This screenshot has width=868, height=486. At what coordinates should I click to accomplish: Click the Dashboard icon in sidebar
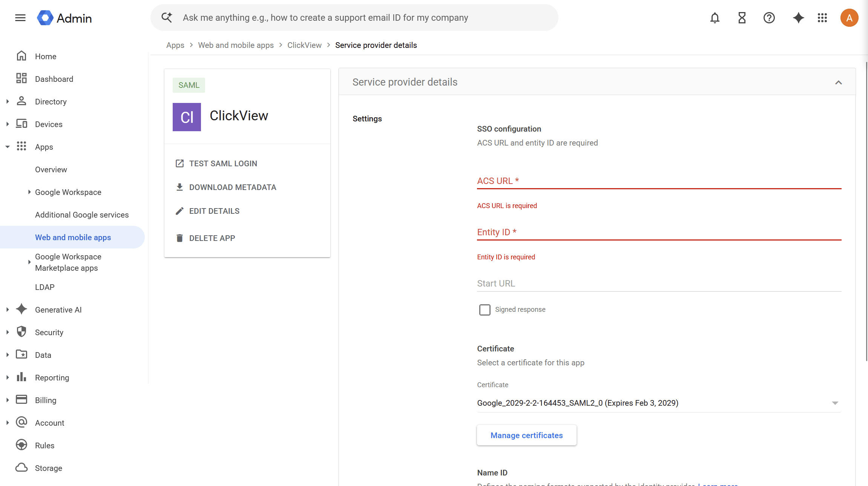pos(21,78)
